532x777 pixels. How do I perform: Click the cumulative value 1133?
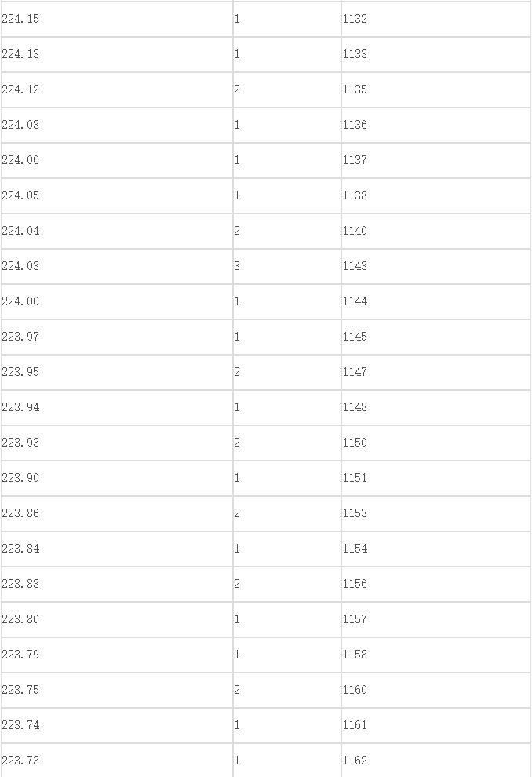[x=436, y=54]
